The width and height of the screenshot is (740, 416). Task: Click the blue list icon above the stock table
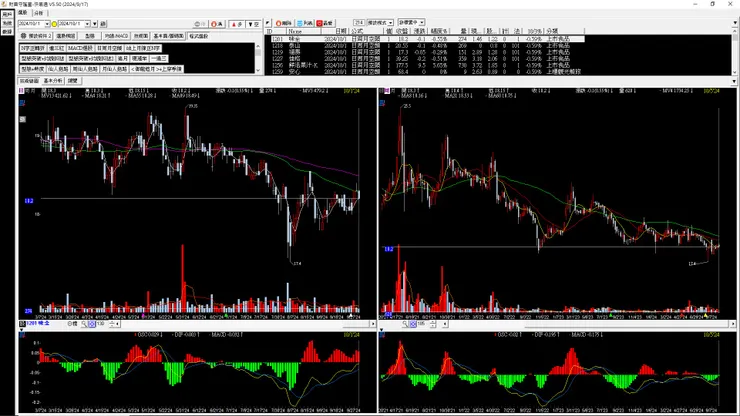click(x=300, y=23)
